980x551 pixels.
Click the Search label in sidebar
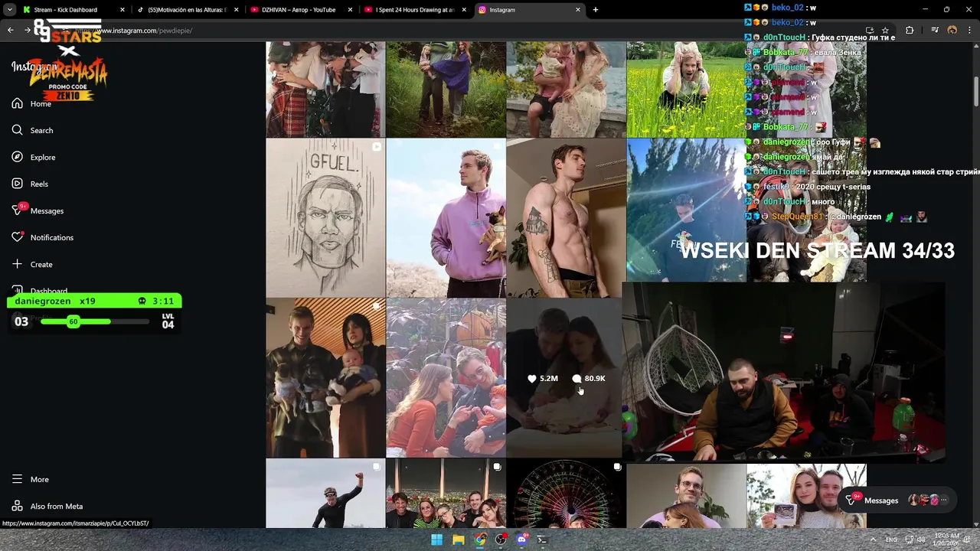(x=41, y=131)
